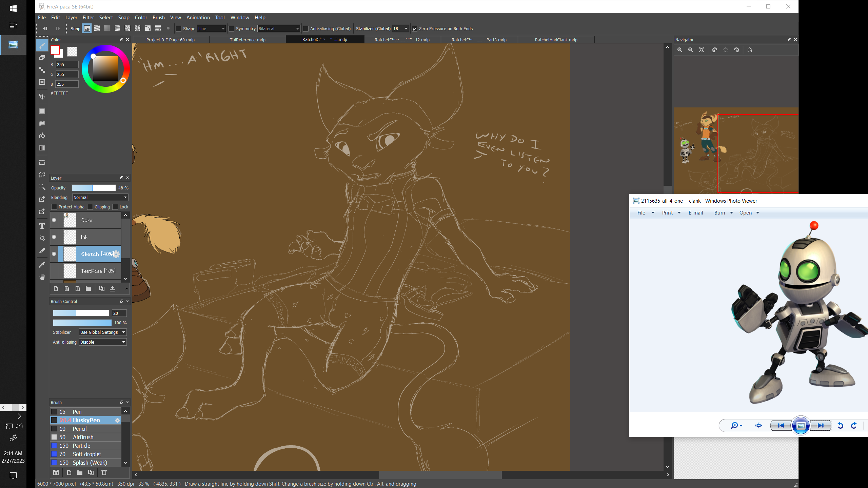Hide the Ink layer

pyautogui.click(x=54, y=237)
